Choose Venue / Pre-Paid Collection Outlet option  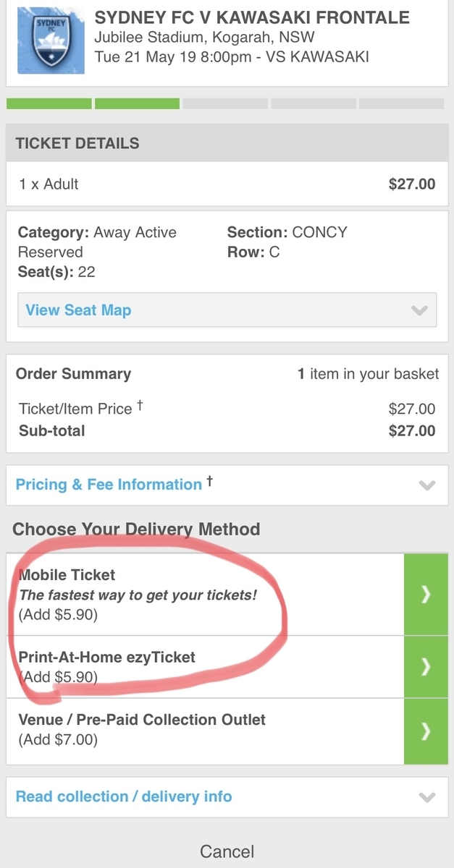205,731
